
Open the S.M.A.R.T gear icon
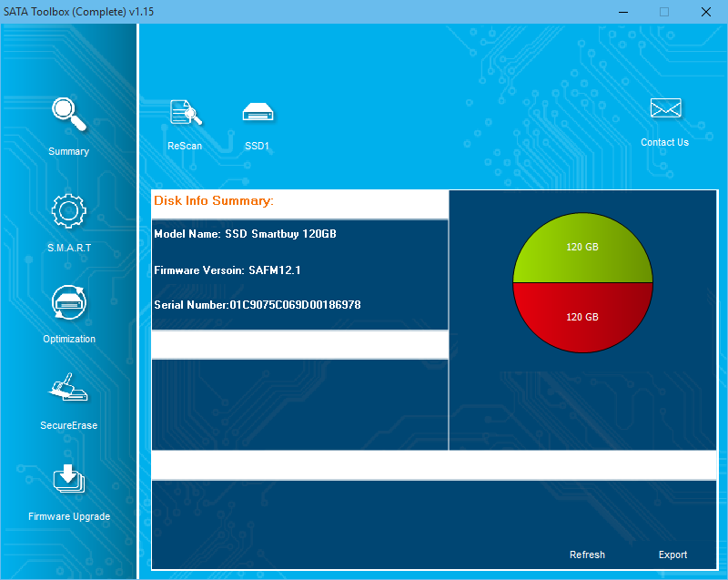pyautogui.click(x=69, y=211)
